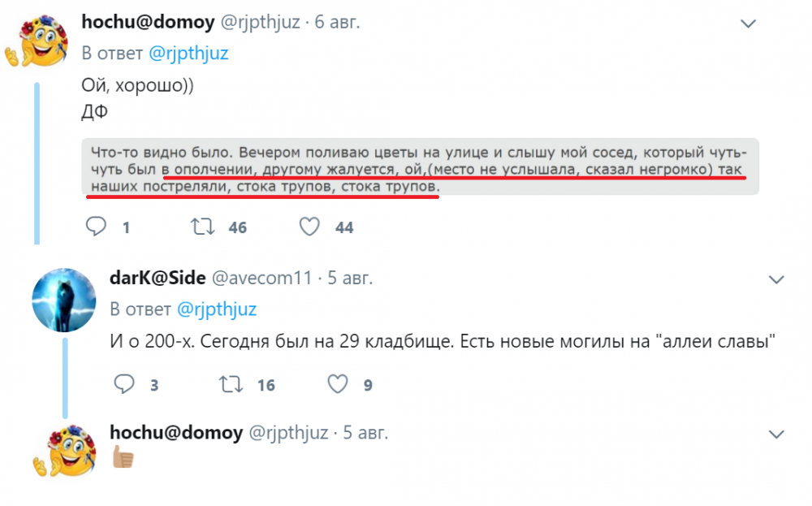The image size is (812, 506).
Task: Open darK@Side's wolf profile picture
Action: (x=64, y=300)
